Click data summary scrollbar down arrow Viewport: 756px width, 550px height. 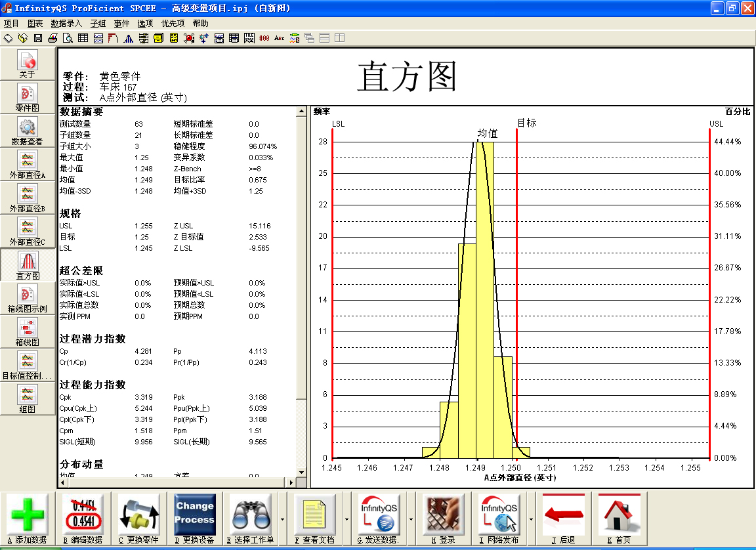click(301, 473)
